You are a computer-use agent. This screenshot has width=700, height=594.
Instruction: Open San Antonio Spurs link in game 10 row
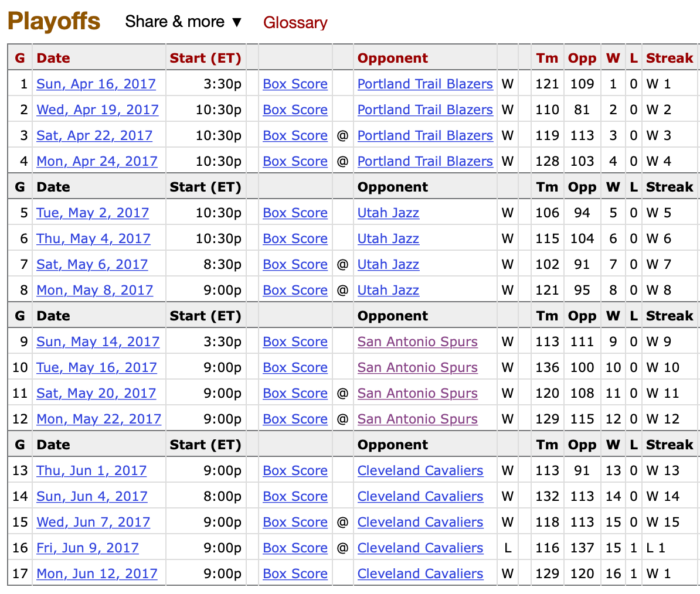[x=417, y=367]
